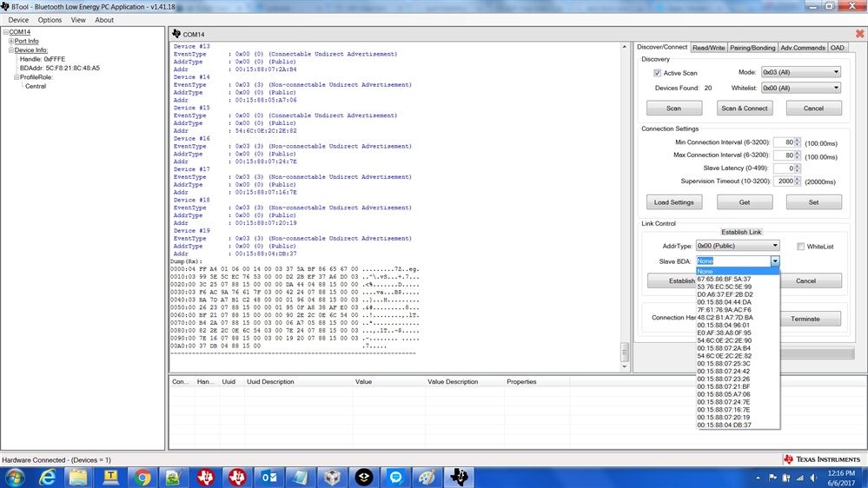
Task: Collapse the Device Info tree node
Action: pyautogui.click(x=11, y=49)
